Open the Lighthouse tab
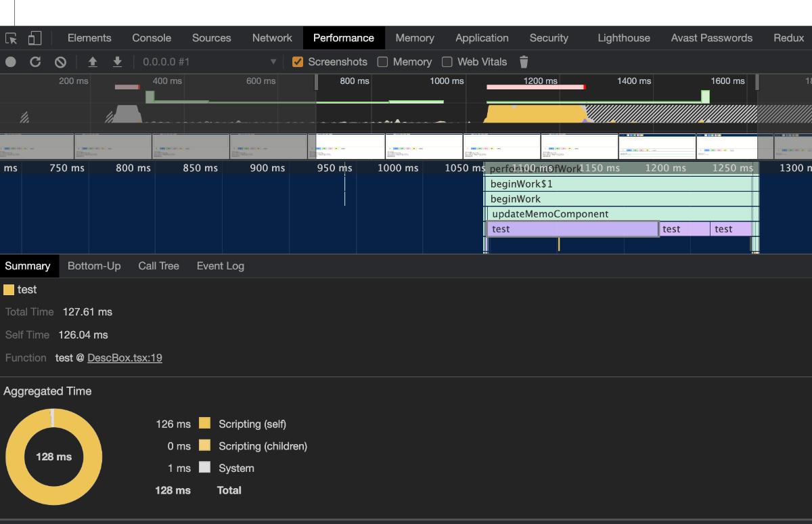Image resolution: width=812 pixels, height=524 pixels. pyautogui.click(x=624, y=38)
